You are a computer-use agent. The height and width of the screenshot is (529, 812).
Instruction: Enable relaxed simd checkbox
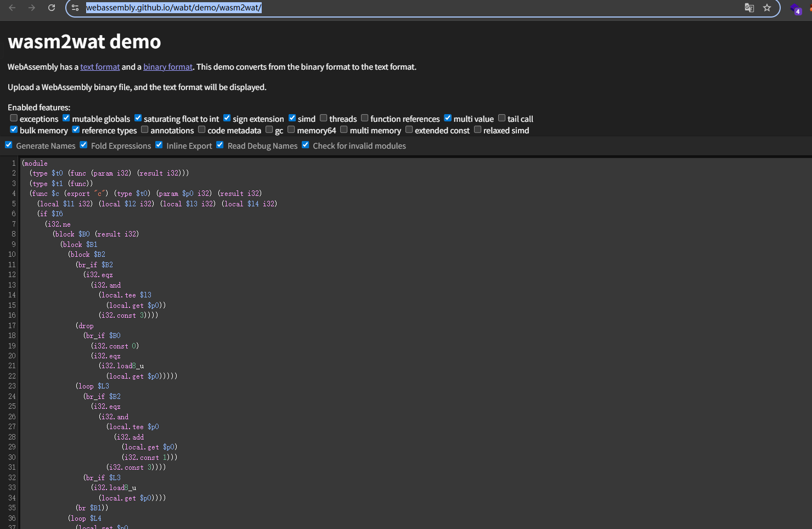[x=477, y=130]
